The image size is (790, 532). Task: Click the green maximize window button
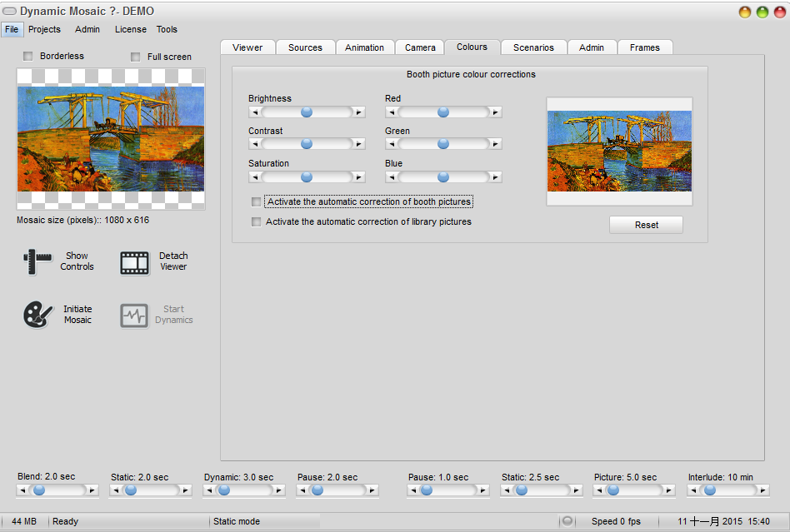tap(762, 12)
